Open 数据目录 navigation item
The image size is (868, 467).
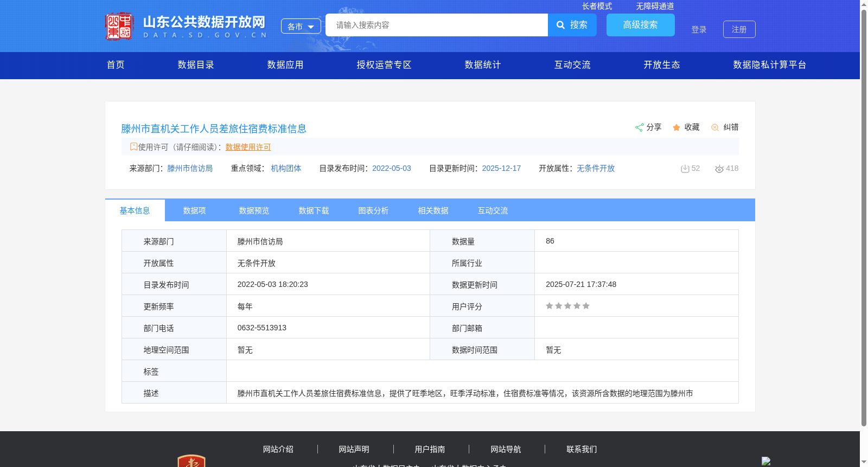tap(196, 65)
